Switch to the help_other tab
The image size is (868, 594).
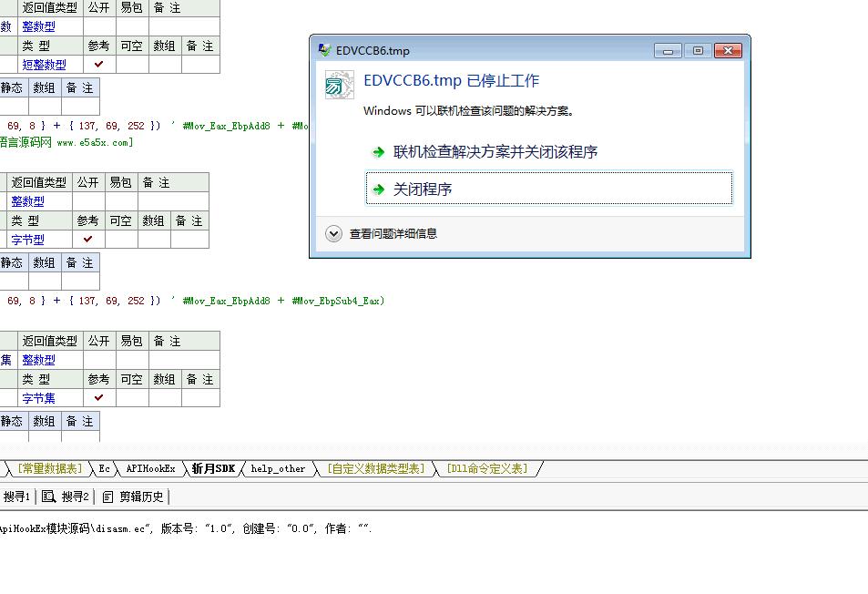(278, 469)
